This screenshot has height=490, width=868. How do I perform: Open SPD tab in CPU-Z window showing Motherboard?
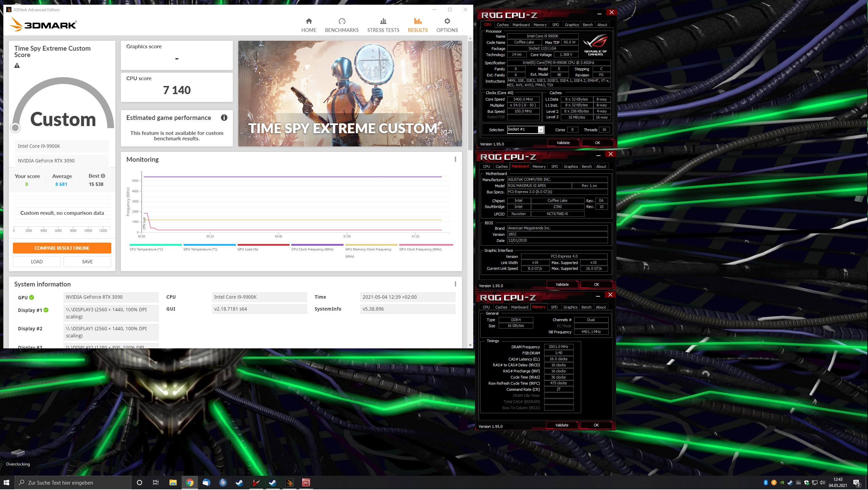point(554,167)
